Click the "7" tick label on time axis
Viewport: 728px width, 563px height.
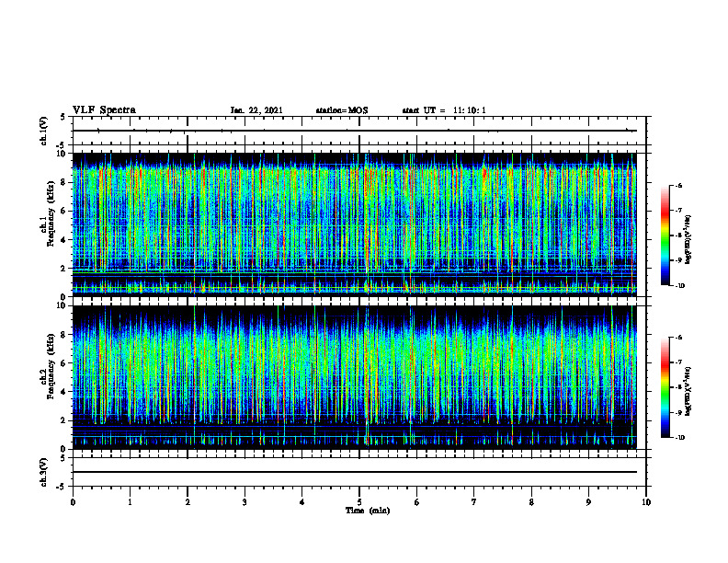pyautogui.click(x=474, y=502)
